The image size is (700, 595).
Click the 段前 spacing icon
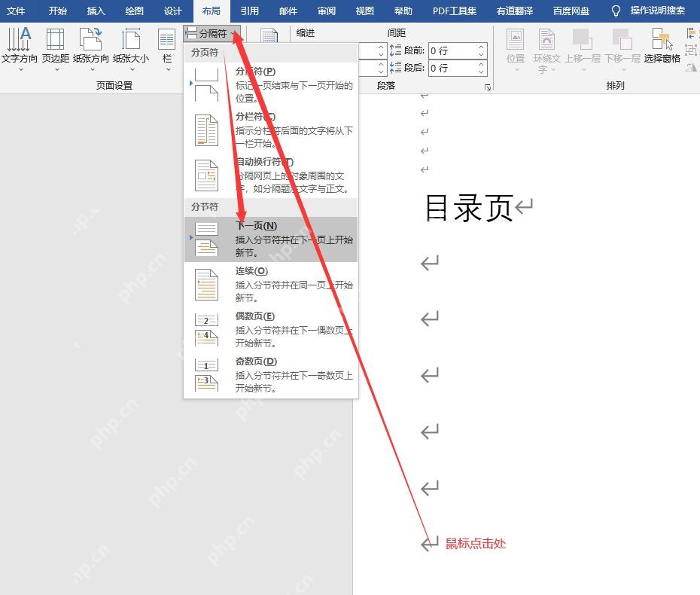(x=395, y=50)
